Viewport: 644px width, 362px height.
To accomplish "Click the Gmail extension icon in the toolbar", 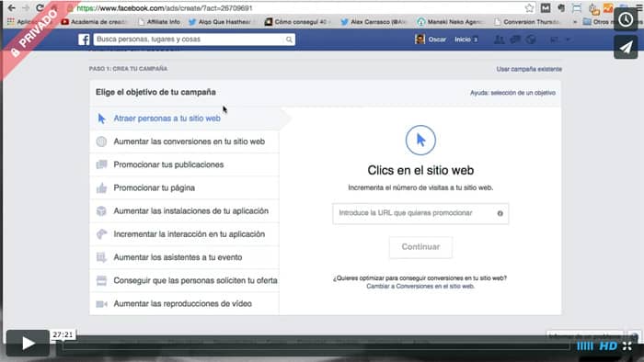I will click(545, 7).
